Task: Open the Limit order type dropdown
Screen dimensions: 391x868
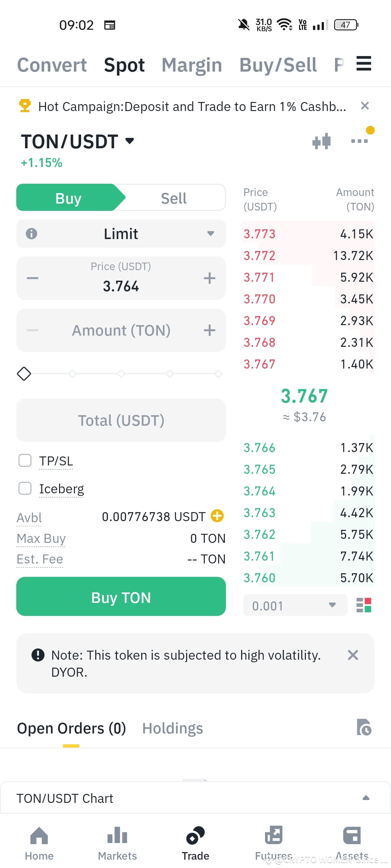Action: click(121, 234)
